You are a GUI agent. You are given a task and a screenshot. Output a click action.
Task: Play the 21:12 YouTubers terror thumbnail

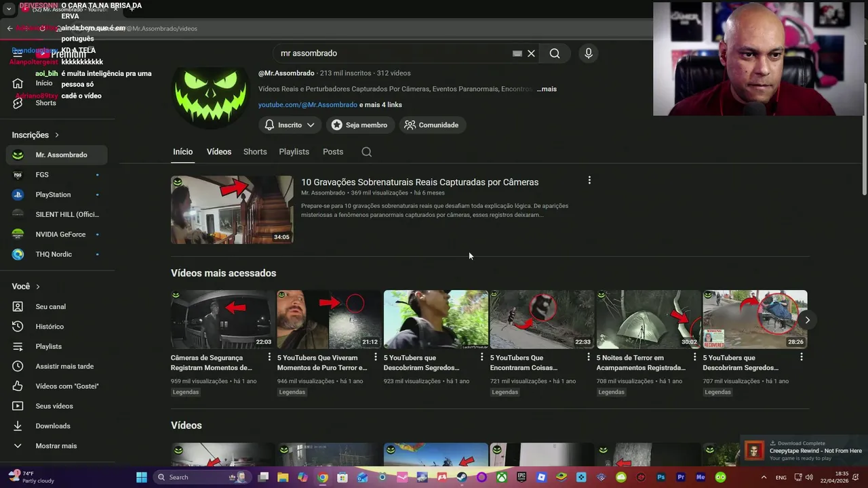pyautogui.click(x=329, y=319)
